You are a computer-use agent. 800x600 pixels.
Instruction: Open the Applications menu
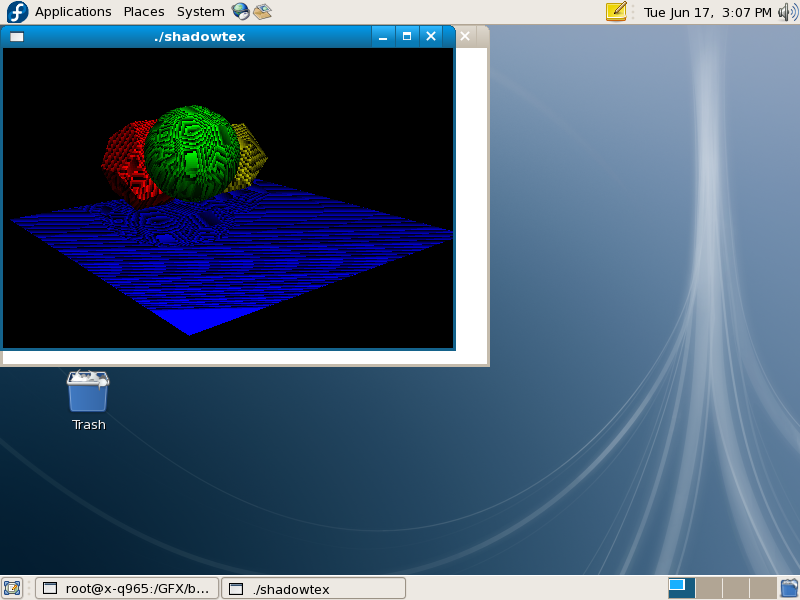pos(73,12)
